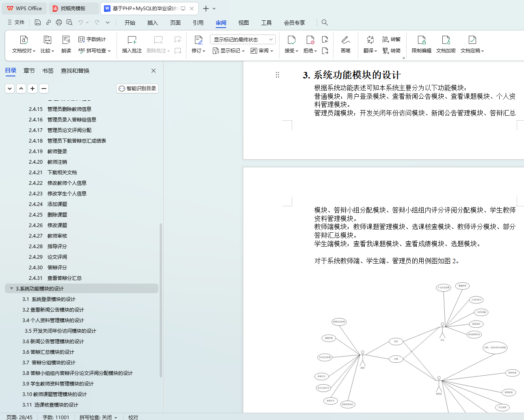
Task: Select outline item 3.10 教师课题管理模块的设计
Action: point(81,394)
